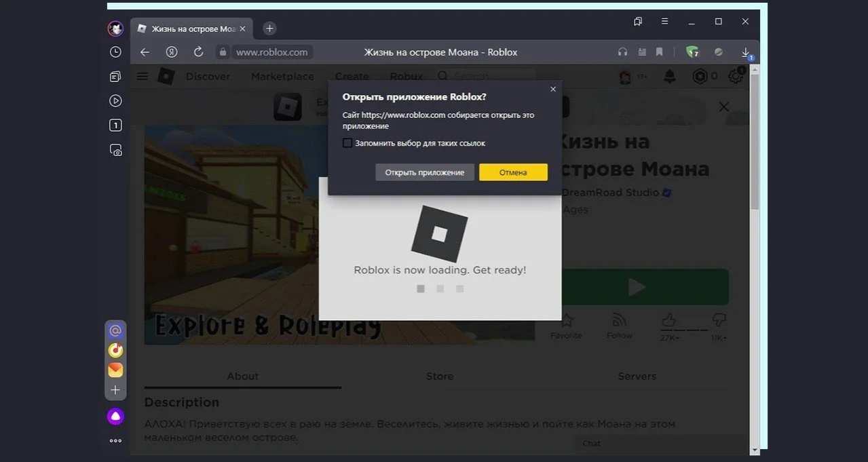Open Discover in Roblox navbar

tap(208, 77)
